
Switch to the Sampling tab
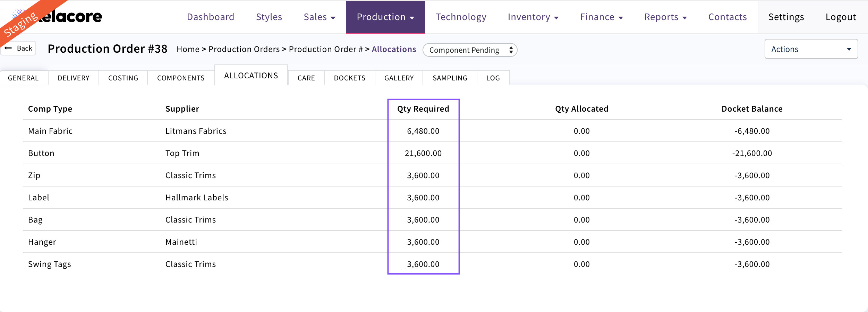coord(450,78)
